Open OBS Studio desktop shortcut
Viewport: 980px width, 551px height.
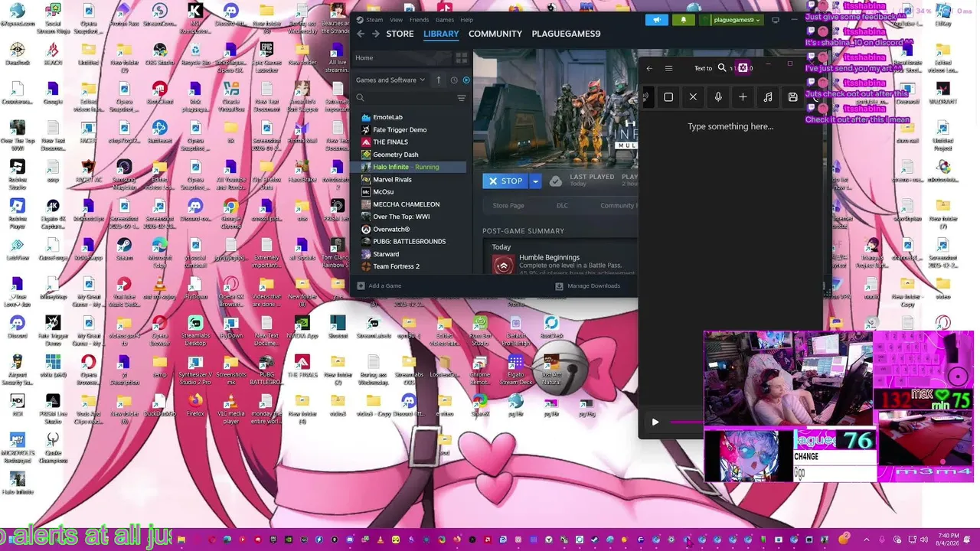point(160,54)
